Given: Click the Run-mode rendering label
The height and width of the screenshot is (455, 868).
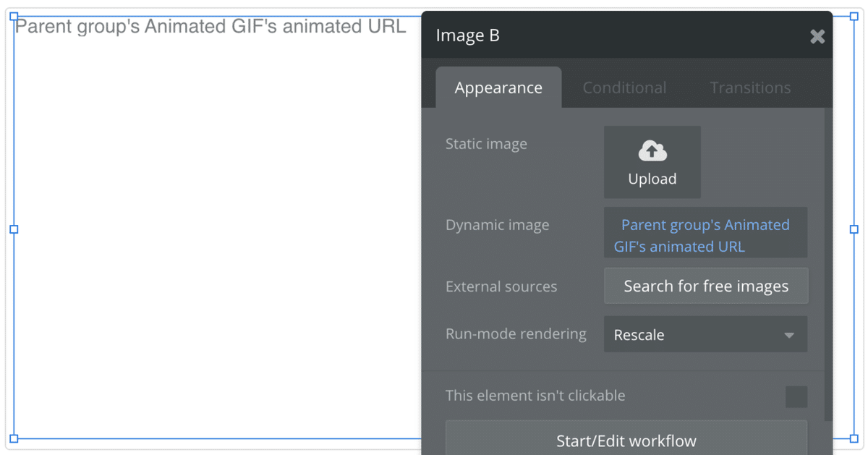Looking at the screenshot, I should 516,334.
